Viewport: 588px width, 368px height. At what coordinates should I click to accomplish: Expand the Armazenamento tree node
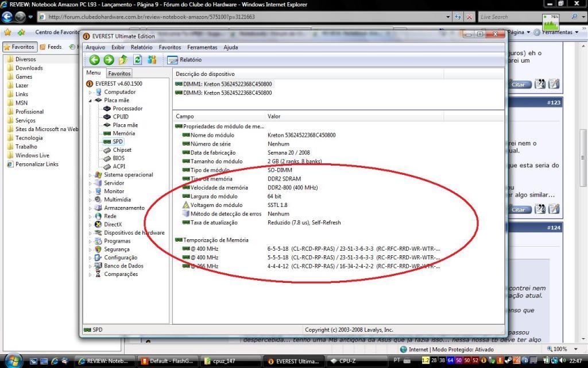click(x=90, y=208)
